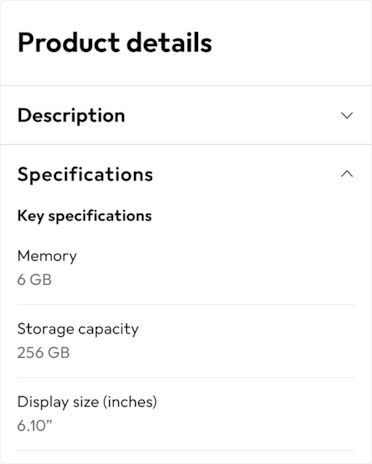Click the Display size specification row
Screen dimensions: 372x464
[x=186, y=414]
